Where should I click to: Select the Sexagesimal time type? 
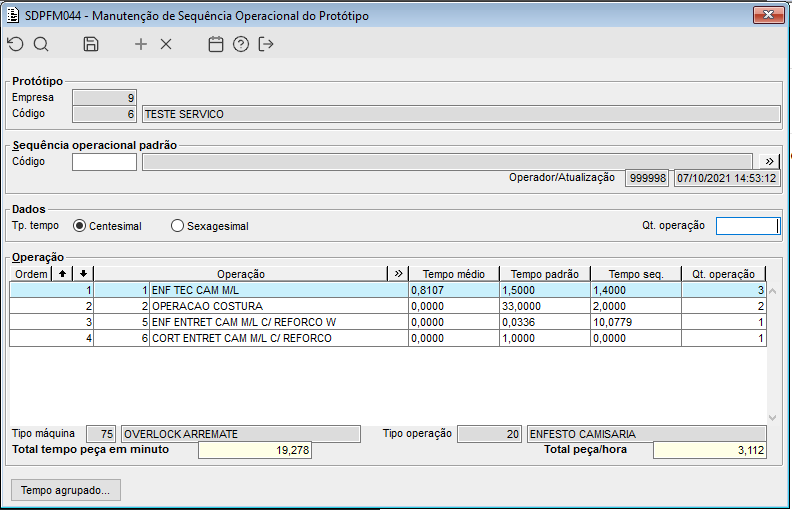tap(178, 226)
